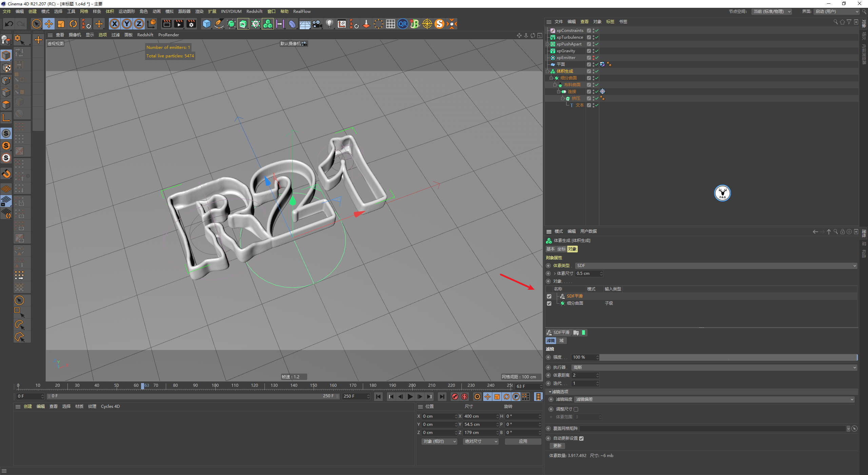Add a Cube primitive object
The width and height of the screenshot is (868, 475).
(206, 24)
